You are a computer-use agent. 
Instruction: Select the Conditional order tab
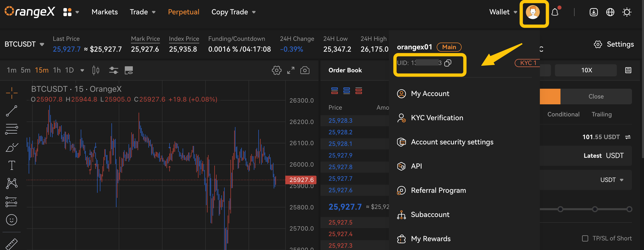click(563, 114)
